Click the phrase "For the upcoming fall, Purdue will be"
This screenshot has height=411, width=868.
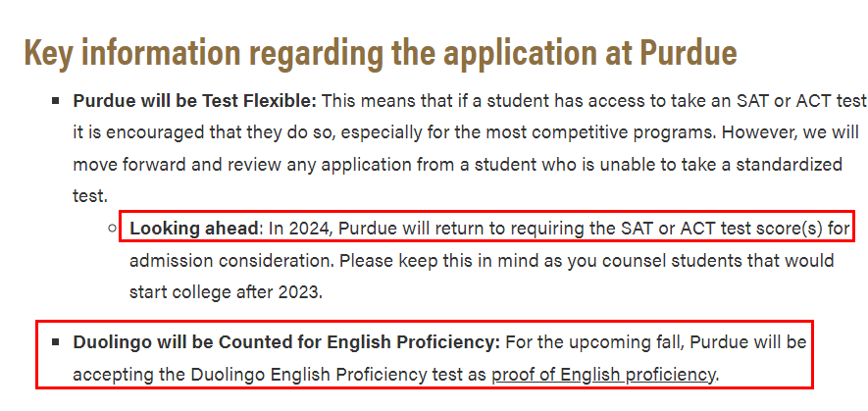(656, 342)
